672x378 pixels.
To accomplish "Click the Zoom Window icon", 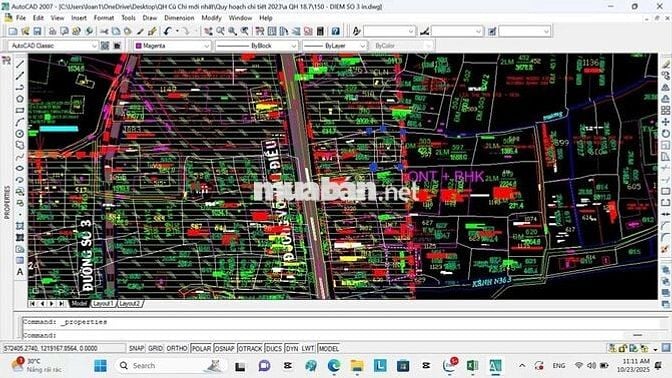I will (232, 31).
